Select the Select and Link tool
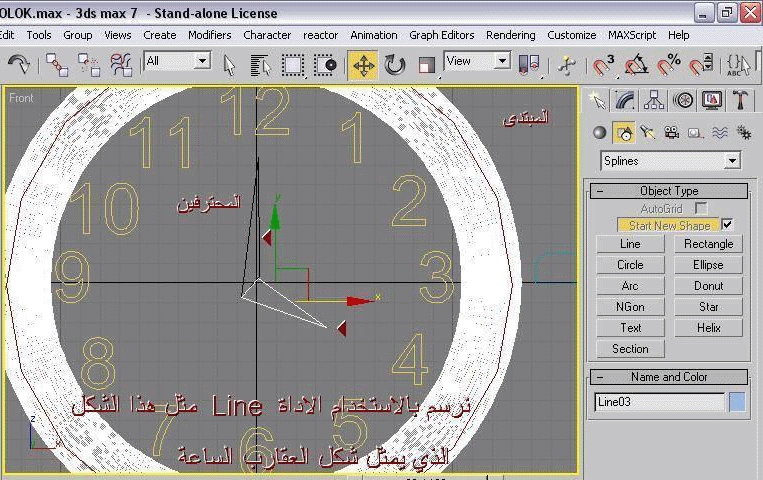The width and height of the screenshot is (763, 480). [57, 65]
